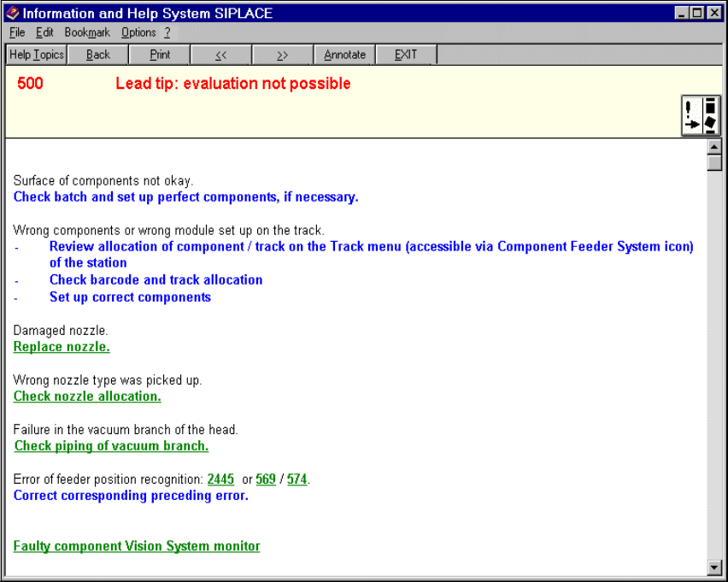Click the help book icon in title bar
728x582 pixels.
[x=13, y=13]
